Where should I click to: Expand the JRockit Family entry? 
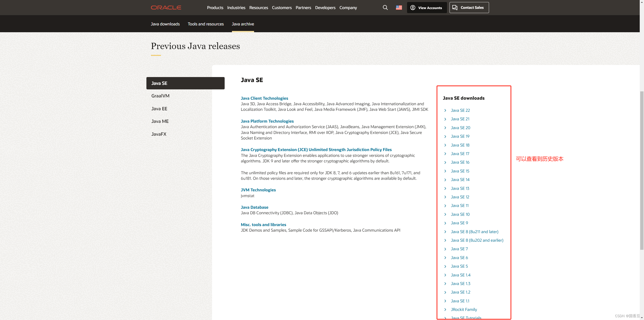[464, 309]
